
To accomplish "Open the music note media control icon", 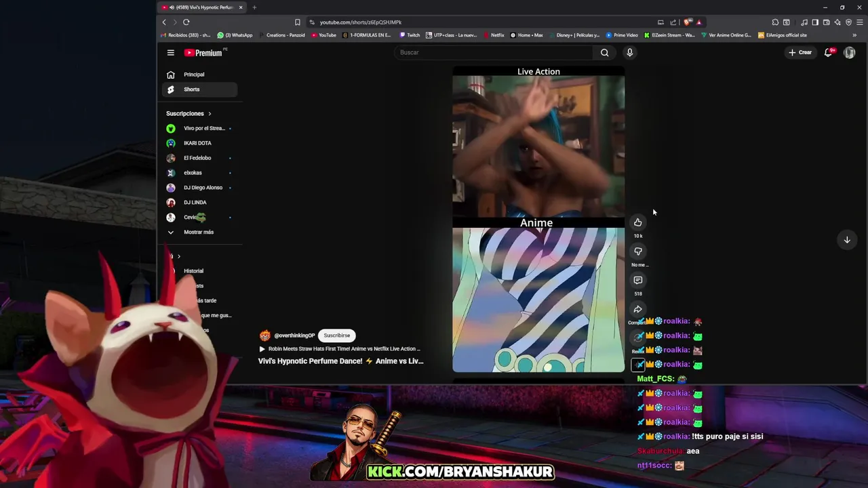I will click(804, 22).
